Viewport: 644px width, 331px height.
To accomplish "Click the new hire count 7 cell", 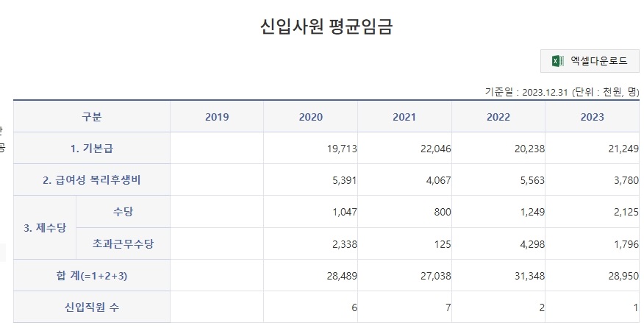I will pos(404,307).
